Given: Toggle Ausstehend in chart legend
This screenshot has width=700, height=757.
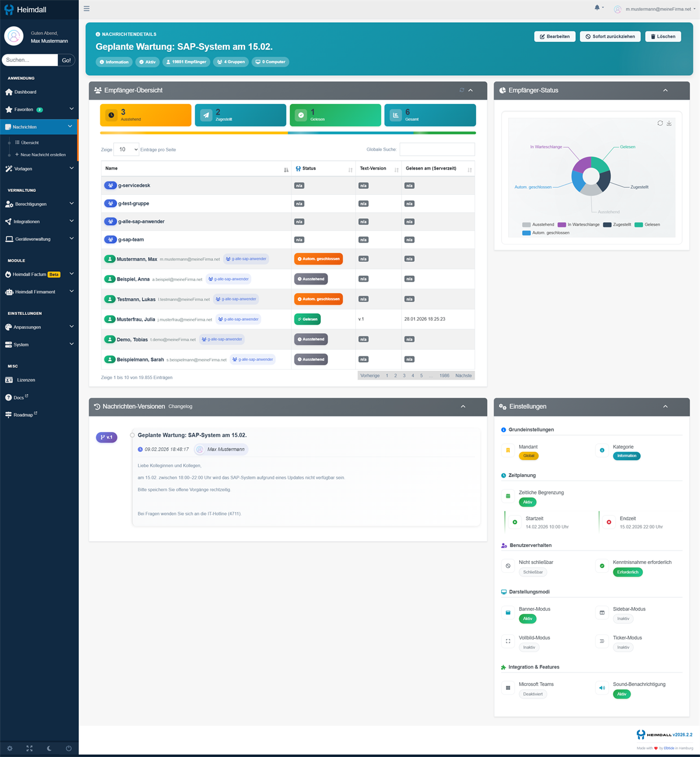Looking at the screenshot, I should pos(538,225).
